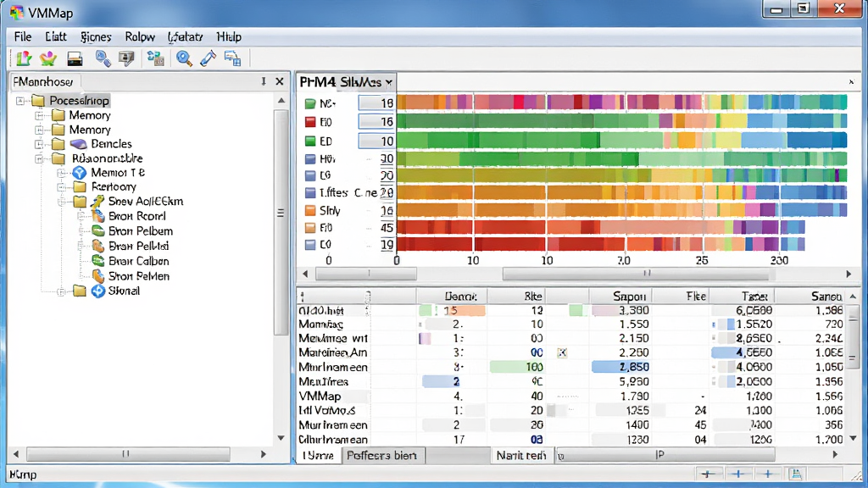Sort table by the Taner column header
This screenshot has height=488, width=868.
(742, 296)
